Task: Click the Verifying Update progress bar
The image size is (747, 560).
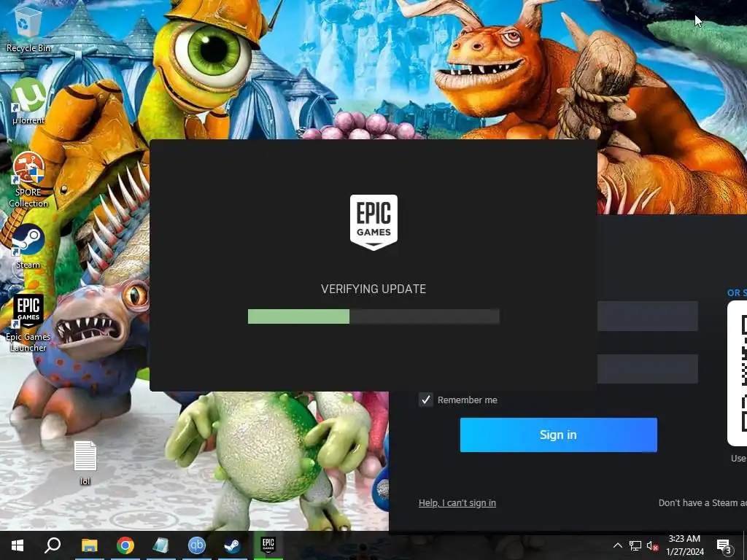Action: click(373, 316)
